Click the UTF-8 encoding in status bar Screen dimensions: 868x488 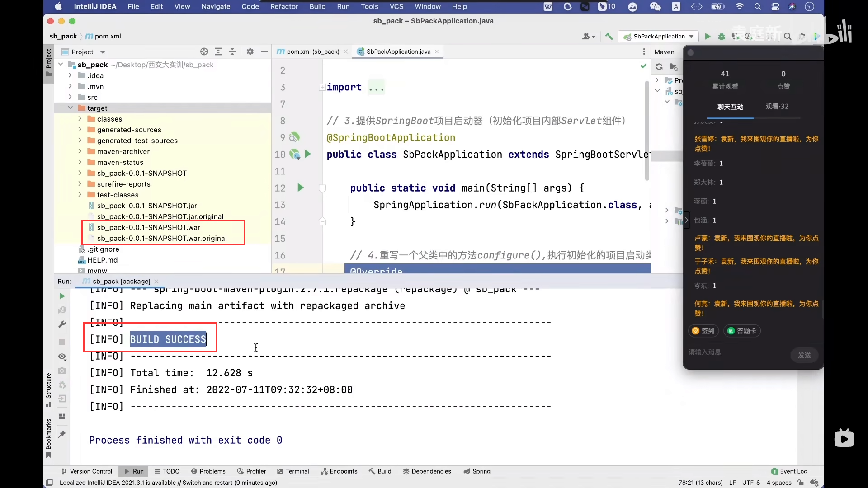click(751, 483)
